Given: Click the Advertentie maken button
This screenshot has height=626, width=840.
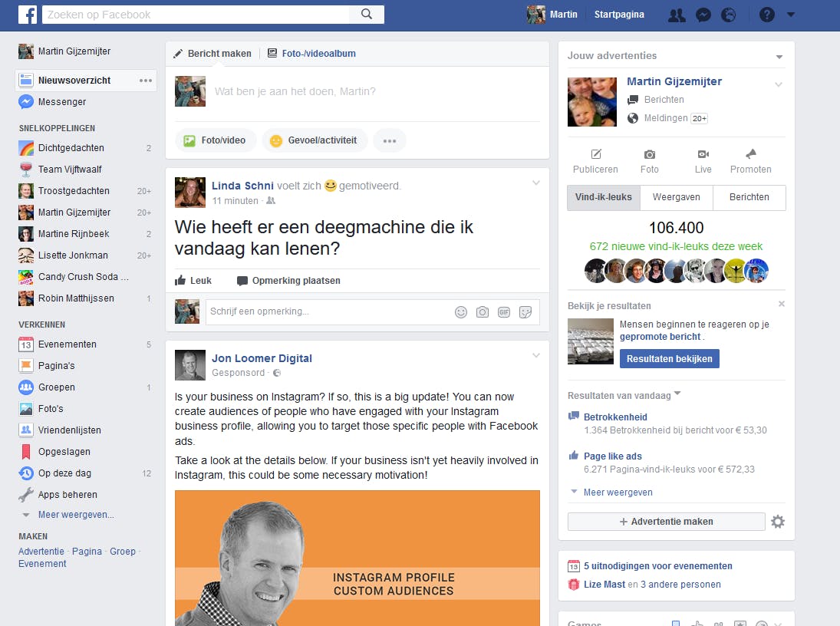Looking at the screenshot, I should (x=666, y=522).
